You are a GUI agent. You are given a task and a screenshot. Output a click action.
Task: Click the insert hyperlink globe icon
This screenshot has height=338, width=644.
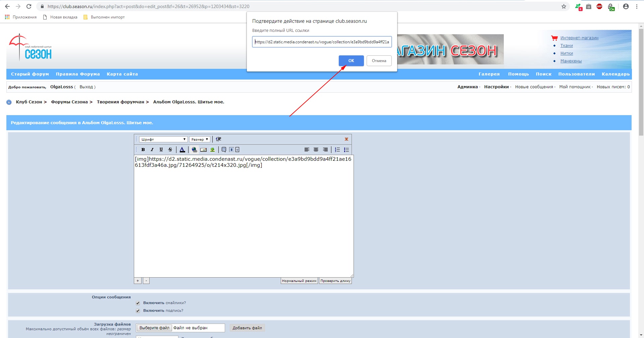point(194,150)
